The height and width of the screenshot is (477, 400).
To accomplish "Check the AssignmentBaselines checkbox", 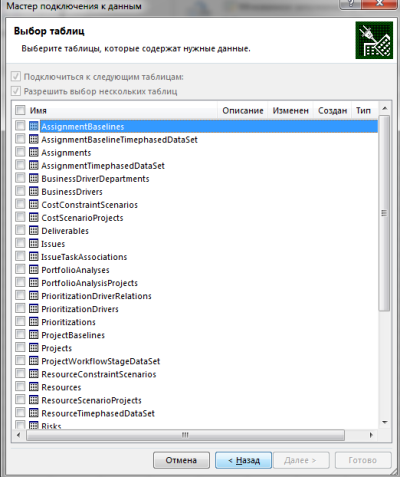I will [20, 126].
